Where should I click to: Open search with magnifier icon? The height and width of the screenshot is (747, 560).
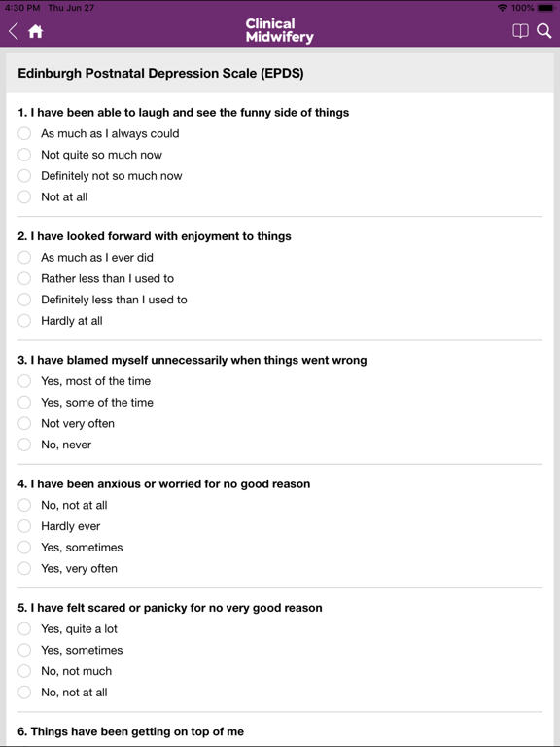543,31
